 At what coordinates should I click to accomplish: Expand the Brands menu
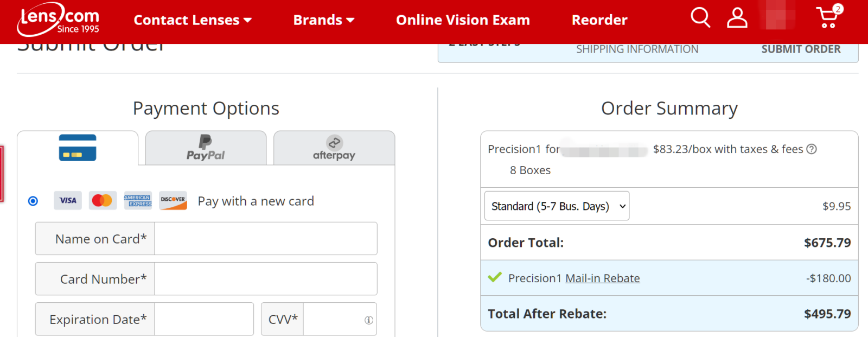point(324,20)
